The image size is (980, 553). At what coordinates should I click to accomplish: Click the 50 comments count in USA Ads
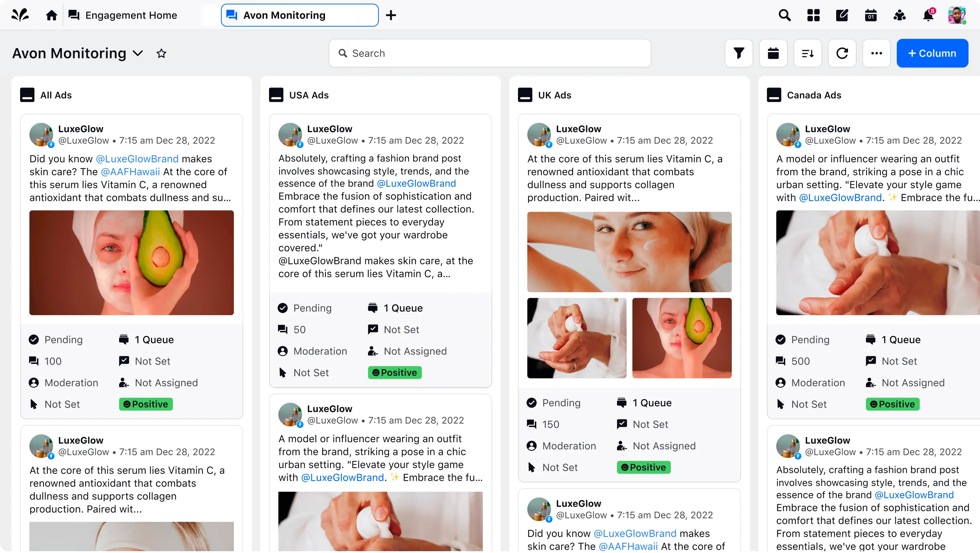point(292,329)
